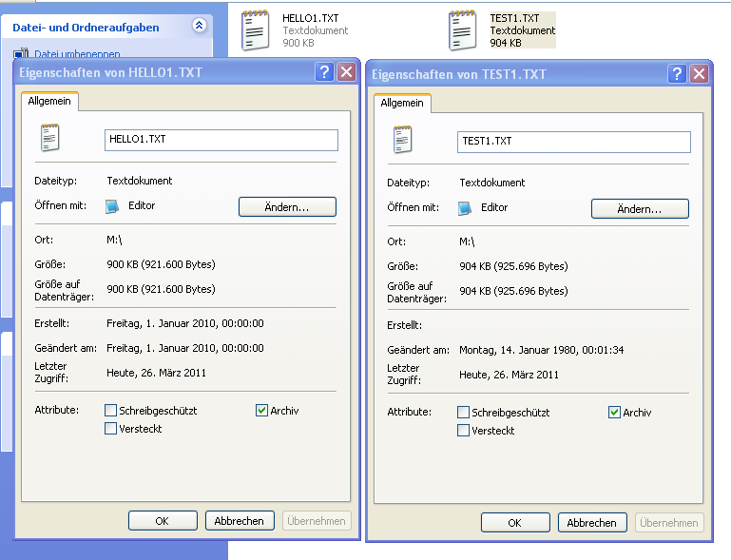Image resolution: width=731 pixels, height=560 pixels.
Task: Confirm HELLO1.TXT properties with OK
Action: [163, 521]
